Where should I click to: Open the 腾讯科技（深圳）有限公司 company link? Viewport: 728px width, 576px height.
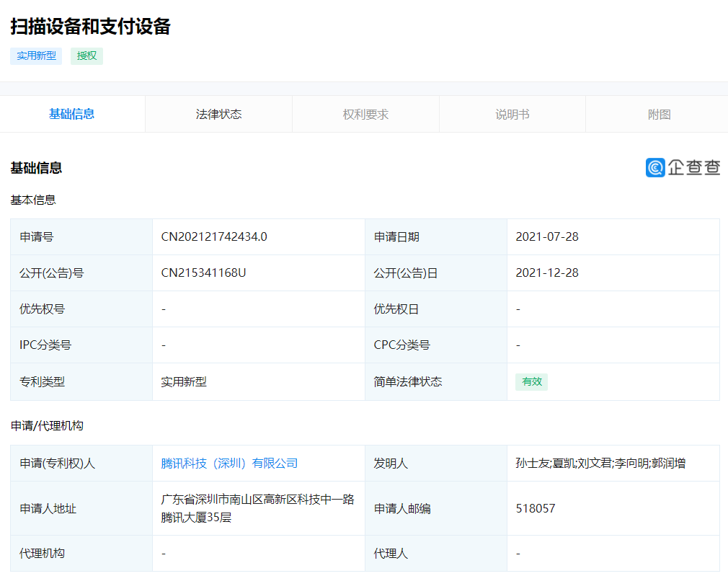click(229, 464)
